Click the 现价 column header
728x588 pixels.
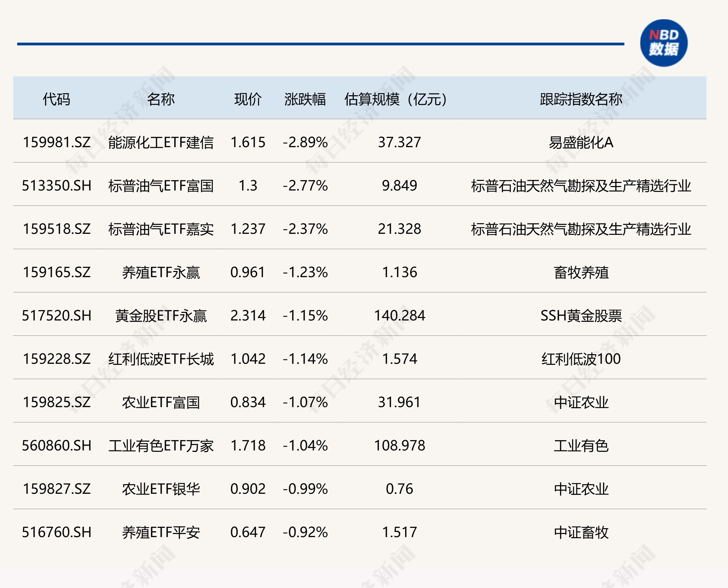[x=248, y=99]
